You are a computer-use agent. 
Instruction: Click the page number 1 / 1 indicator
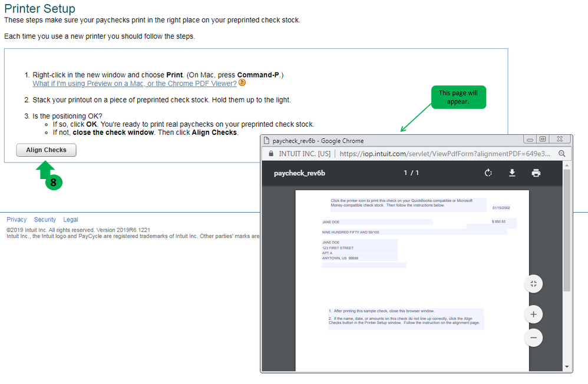pos(411,173)
